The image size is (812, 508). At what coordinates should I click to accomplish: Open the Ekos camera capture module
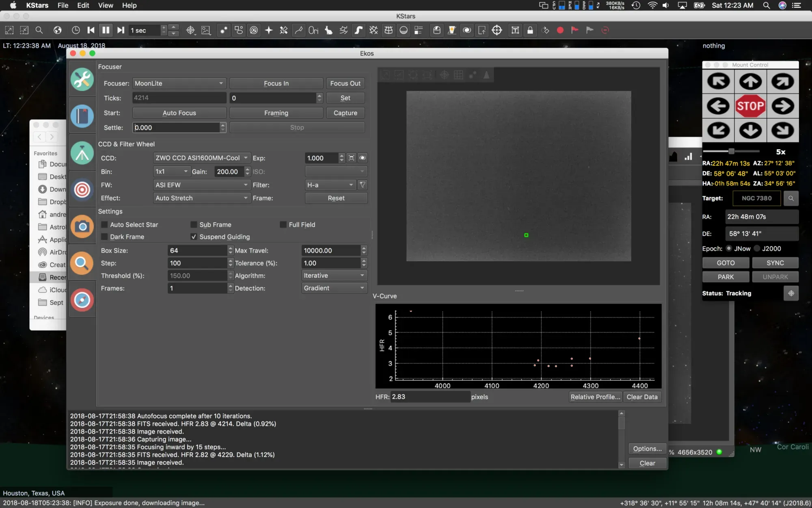(82, 226)
